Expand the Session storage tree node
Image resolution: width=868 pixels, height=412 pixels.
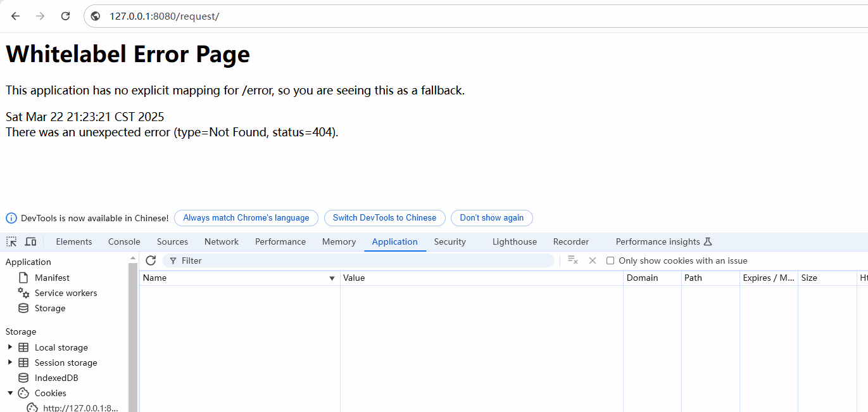click(x=9, y=362)
